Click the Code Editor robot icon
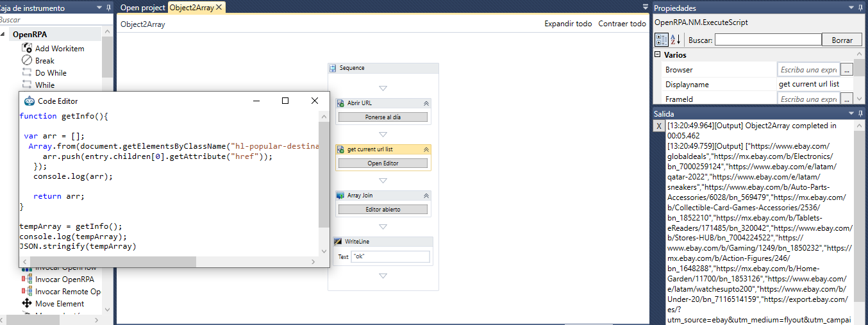868x325 pixels. point(29,101)
